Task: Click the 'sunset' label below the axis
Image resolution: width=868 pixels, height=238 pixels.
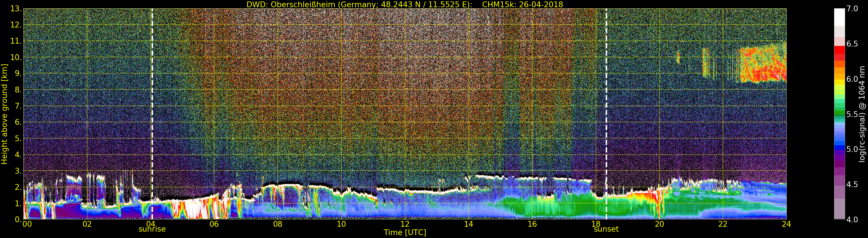Action: click(x=606, y=229)
